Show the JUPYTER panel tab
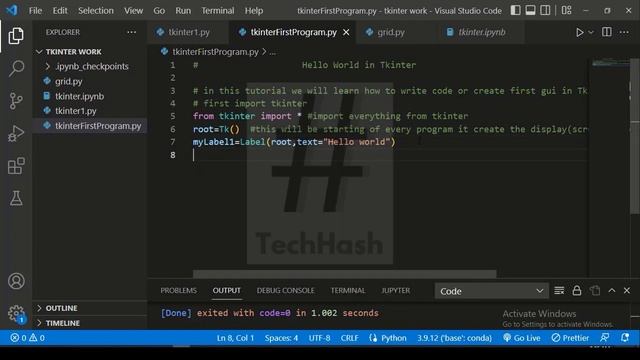 (x=396, y=291)
